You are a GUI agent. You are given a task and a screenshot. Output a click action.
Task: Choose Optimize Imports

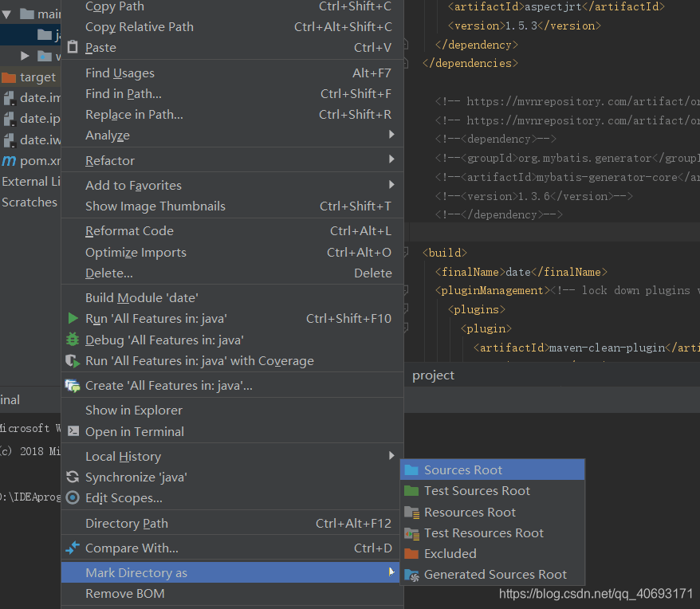[x=232, y=252]
